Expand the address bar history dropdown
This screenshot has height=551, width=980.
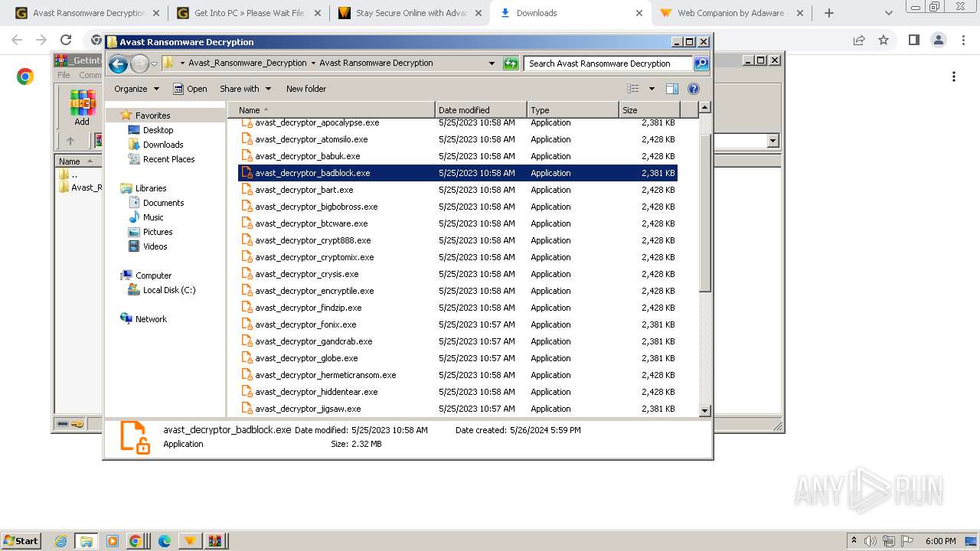click(492, 64)
